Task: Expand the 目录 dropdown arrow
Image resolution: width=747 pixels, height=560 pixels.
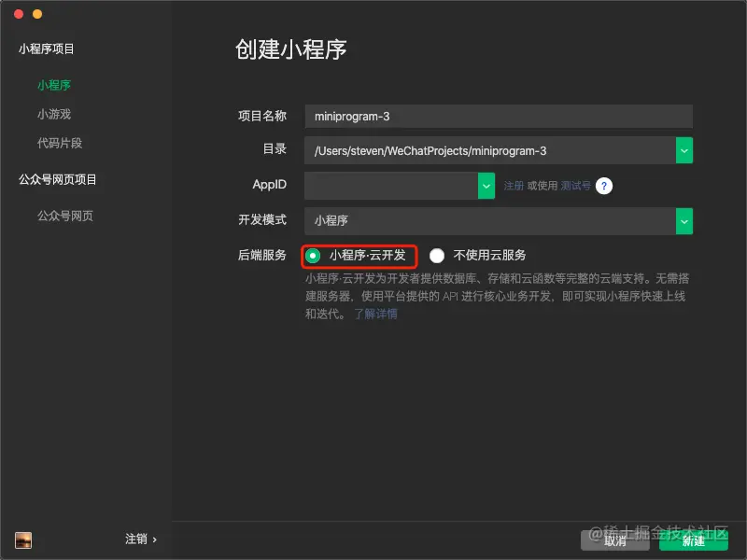Action: [x=684, y=150]
